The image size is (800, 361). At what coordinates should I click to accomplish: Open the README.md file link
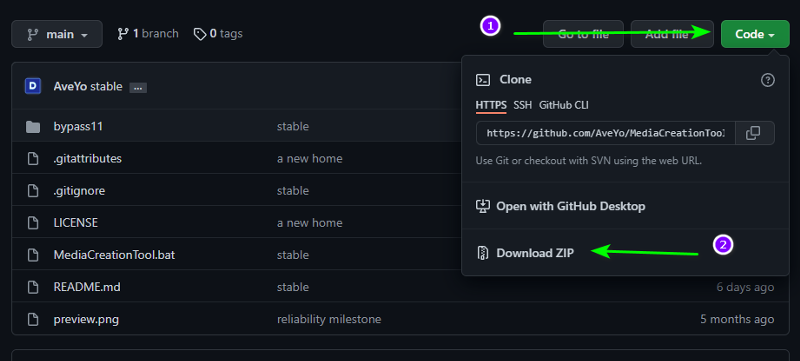87,287
